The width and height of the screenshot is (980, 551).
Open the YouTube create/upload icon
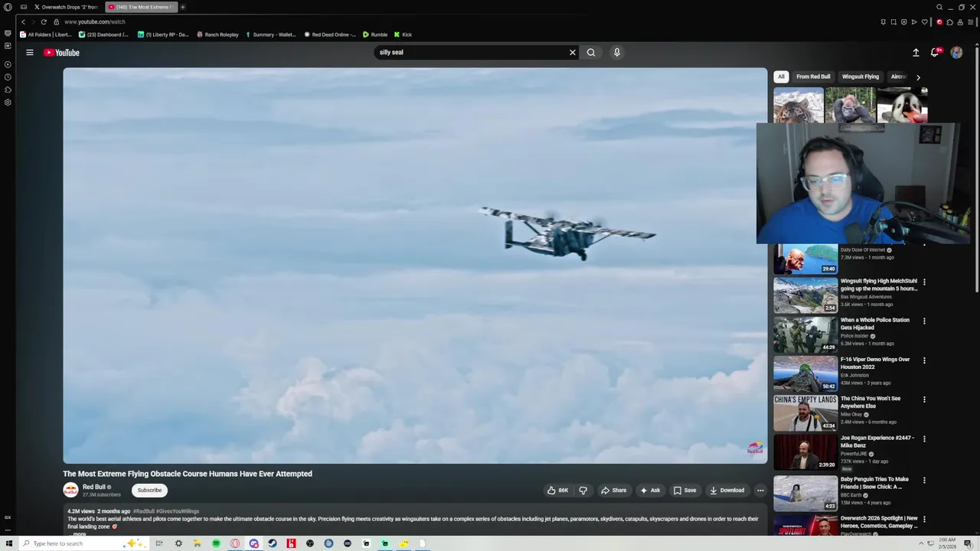pyautogui.click(x=916, y=53)
